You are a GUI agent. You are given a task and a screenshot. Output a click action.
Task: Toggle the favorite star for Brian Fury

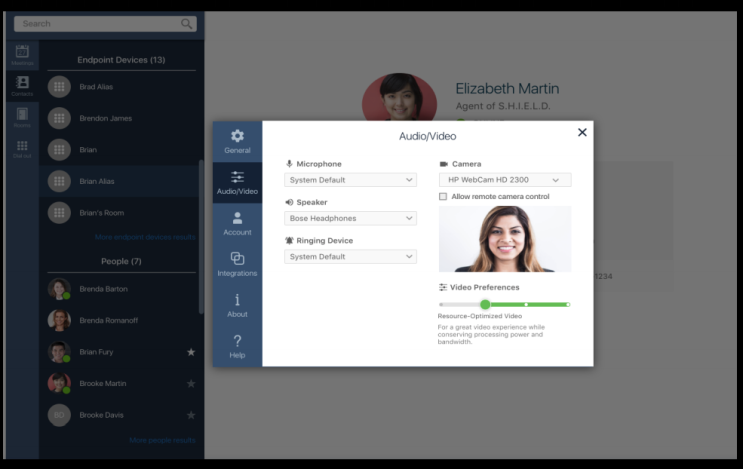pos(191,352)
